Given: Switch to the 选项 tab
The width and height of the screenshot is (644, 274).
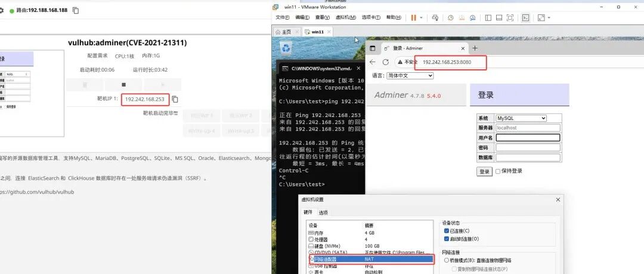Looking at the screenshot, I should click(x=323, y=213).
